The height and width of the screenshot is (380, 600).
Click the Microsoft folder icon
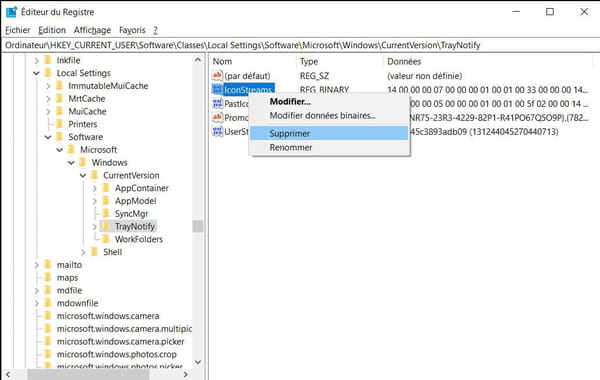point(71,150)
